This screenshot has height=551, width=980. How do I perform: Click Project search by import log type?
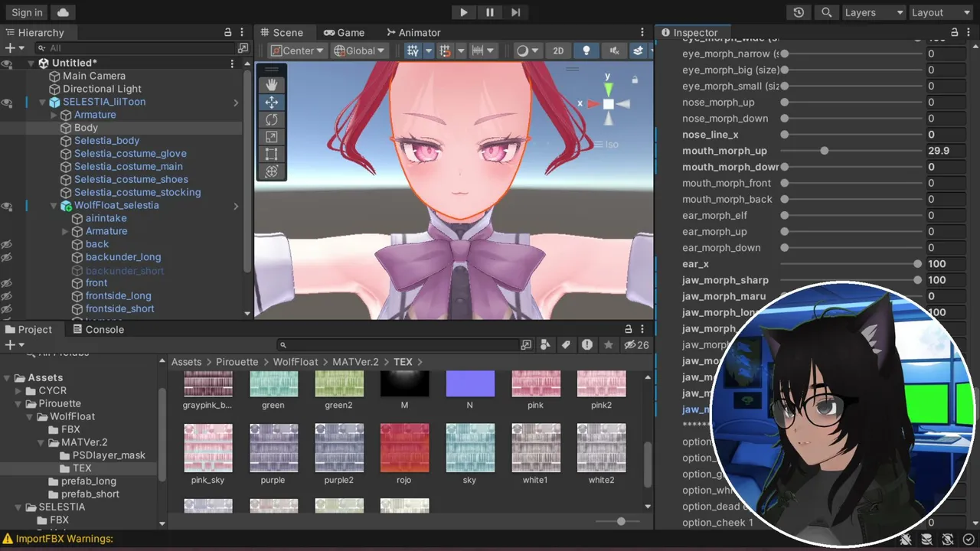(587, 345)
